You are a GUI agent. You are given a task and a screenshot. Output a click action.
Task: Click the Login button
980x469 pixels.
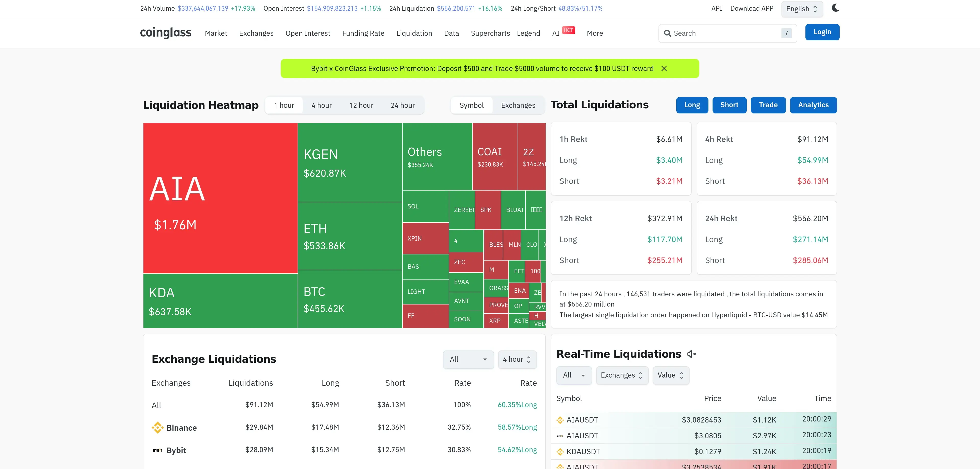click(x=822, y=32)
